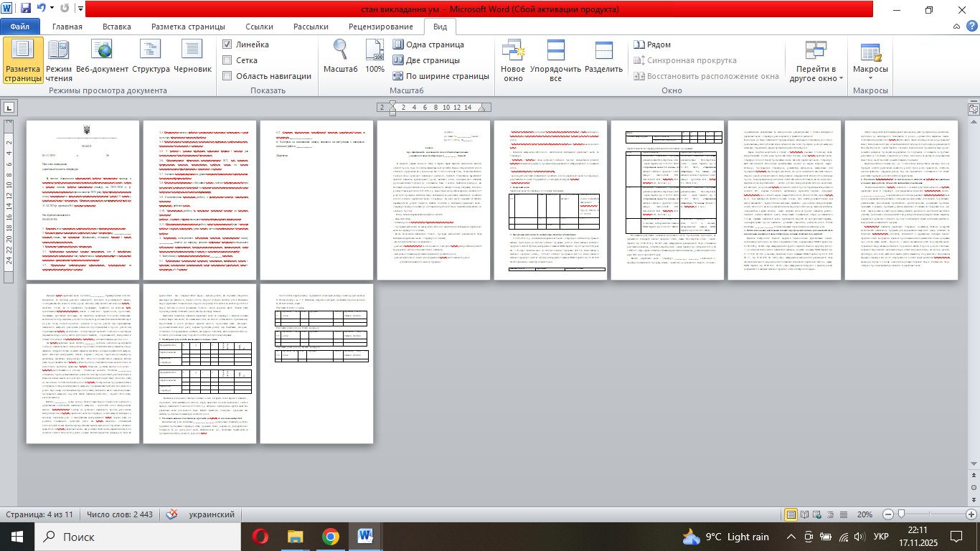Disable the Линейка ruler checkbox
The height and width of the screenshot is (551, 980).
click(x=227, y=44)
